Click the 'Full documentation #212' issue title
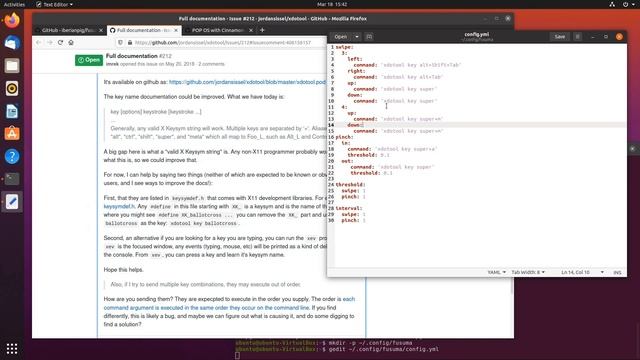This screenshot has width=640, height=360. coord(139,56)
